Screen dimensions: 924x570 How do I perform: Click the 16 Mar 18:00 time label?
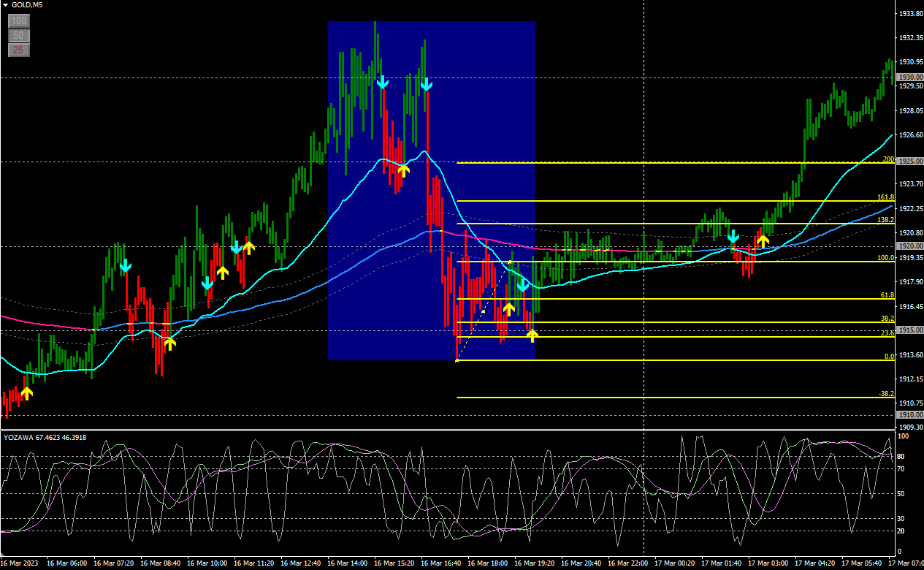click(488, 563)
